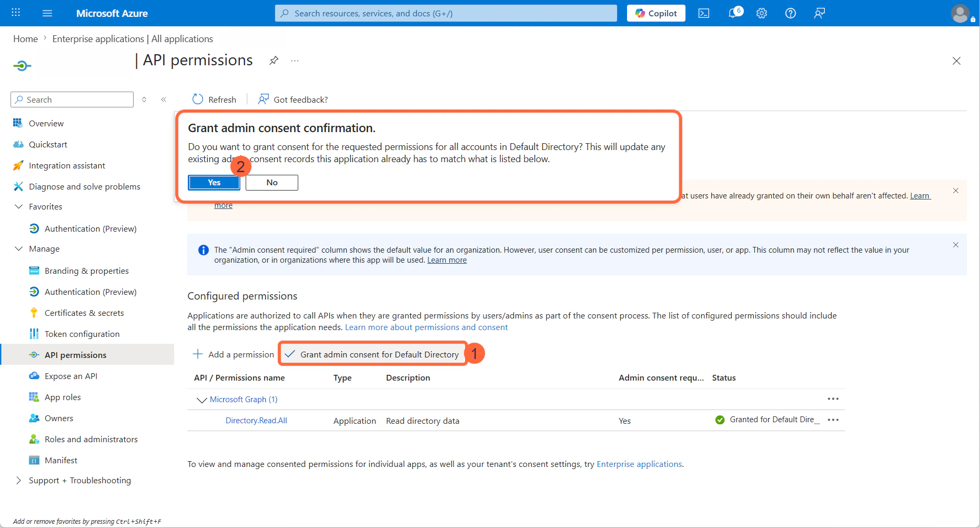Go to Home breadcrumb
980x528 pixels.
click(x=25, y=39)
